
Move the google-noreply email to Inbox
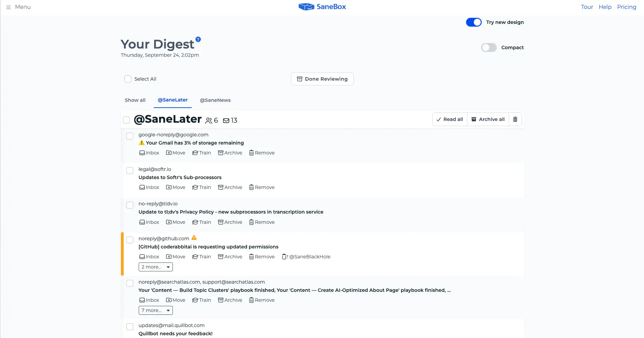(149, 153)
